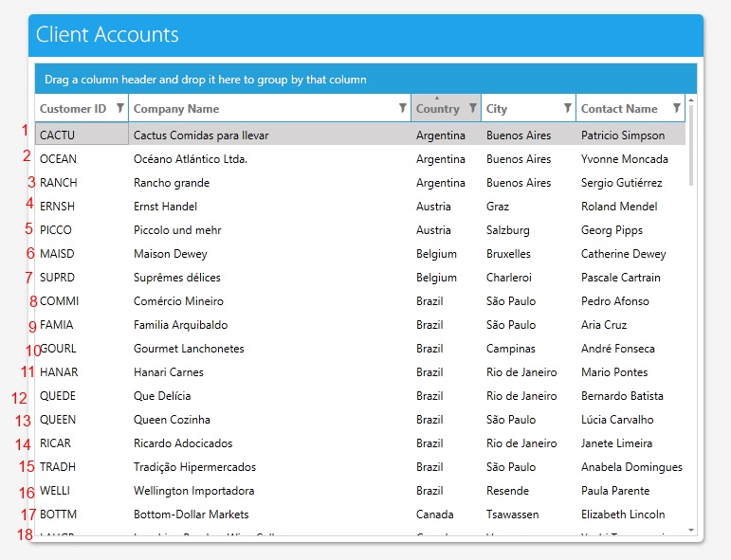Click the City column header text
Viewport: 731px width, 560px height.
(497, 109)
